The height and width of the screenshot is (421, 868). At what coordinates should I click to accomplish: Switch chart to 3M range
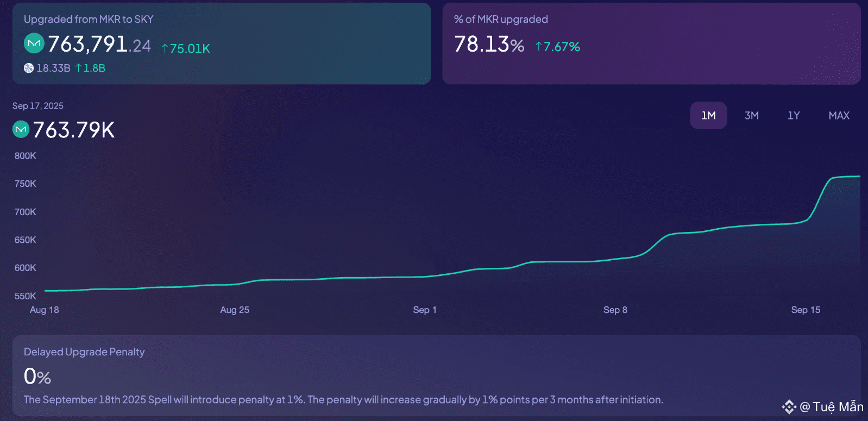(x=752, y=115)
